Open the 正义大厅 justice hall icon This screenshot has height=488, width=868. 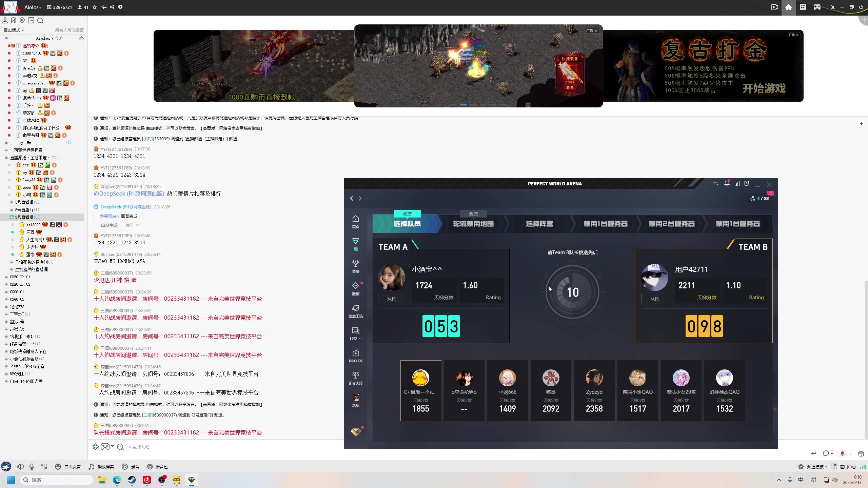[355, 379]
